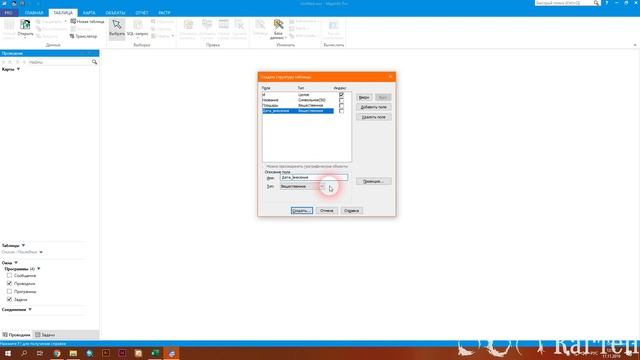Screen dimensions: 640x360
Task: Expand the Открыть button dropdown arrow
Action: pyautogui.click(x=25, y=38)
